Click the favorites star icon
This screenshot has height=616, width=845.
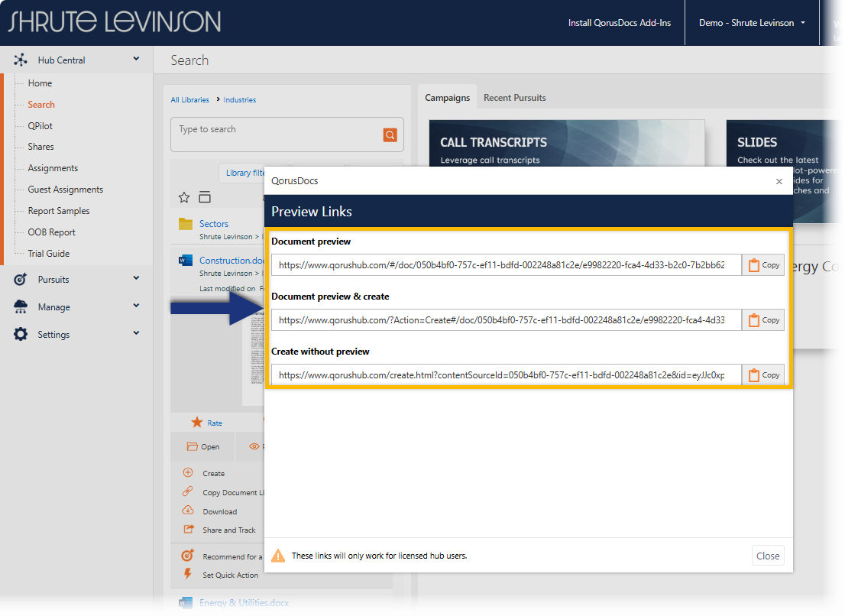(184, 198)
